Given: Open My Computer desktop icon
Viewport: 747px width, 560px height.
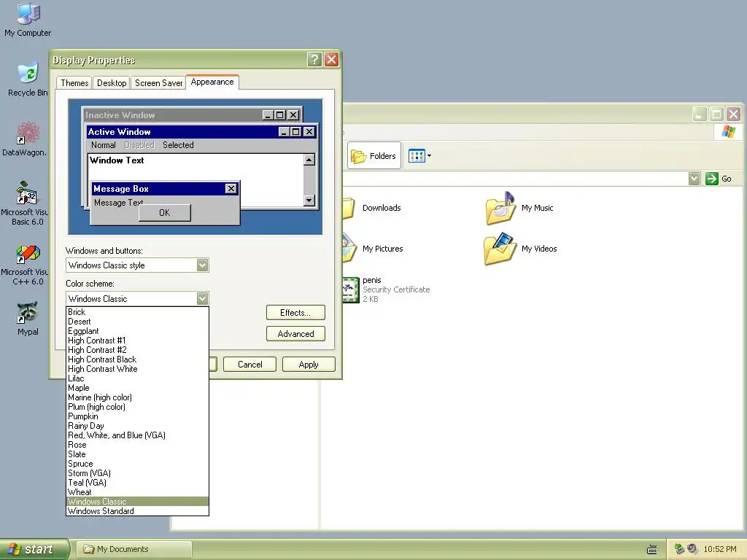Looking at the screenshot, I should 28,19.
